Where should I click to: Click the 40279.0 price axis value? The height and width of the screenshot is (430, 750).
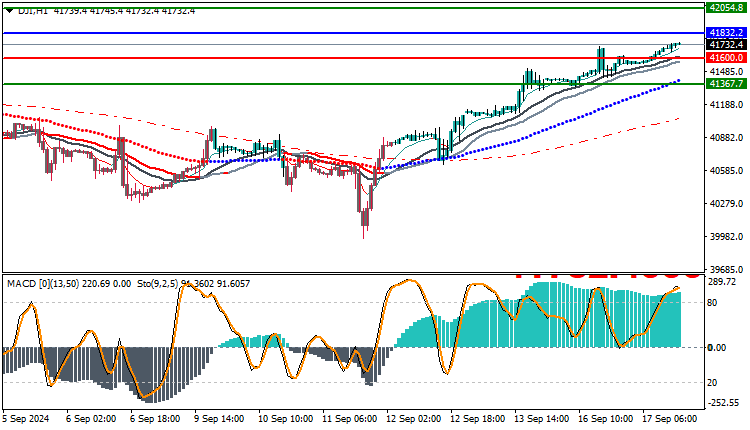[727, 204]
